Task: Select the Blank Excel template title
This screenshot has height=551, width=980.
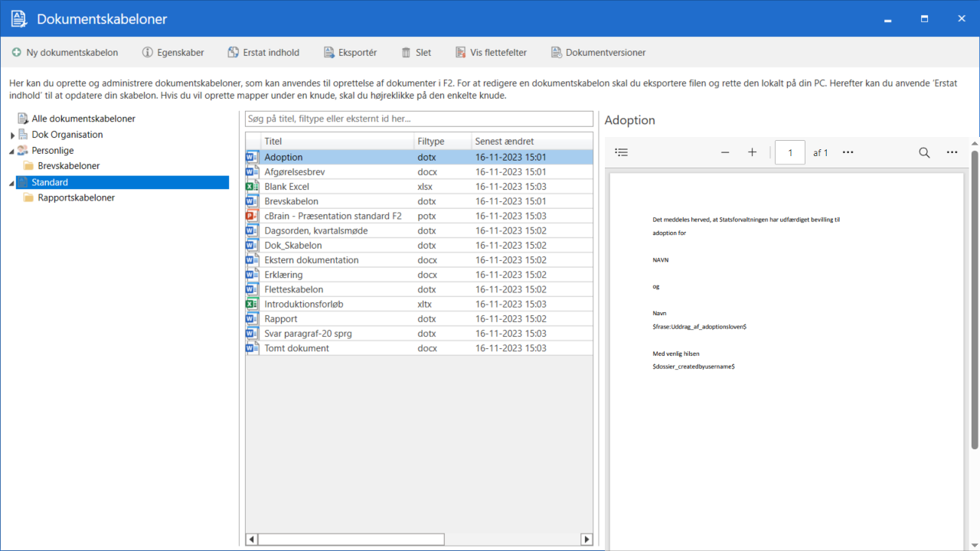Action: [286, 187]
